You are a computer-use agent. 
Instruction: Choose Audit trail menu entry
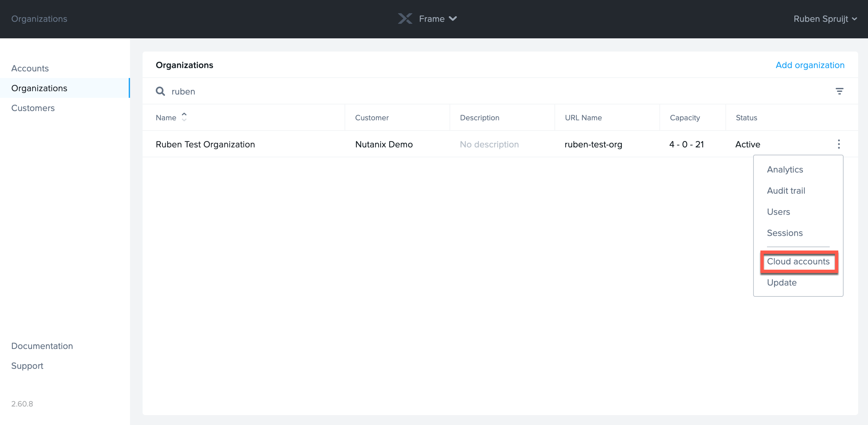pyautogui.click(x=786, y=191)
